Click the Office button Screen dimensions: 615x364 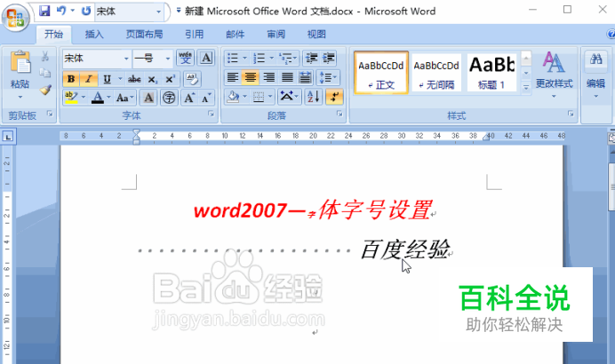[16, 18]
